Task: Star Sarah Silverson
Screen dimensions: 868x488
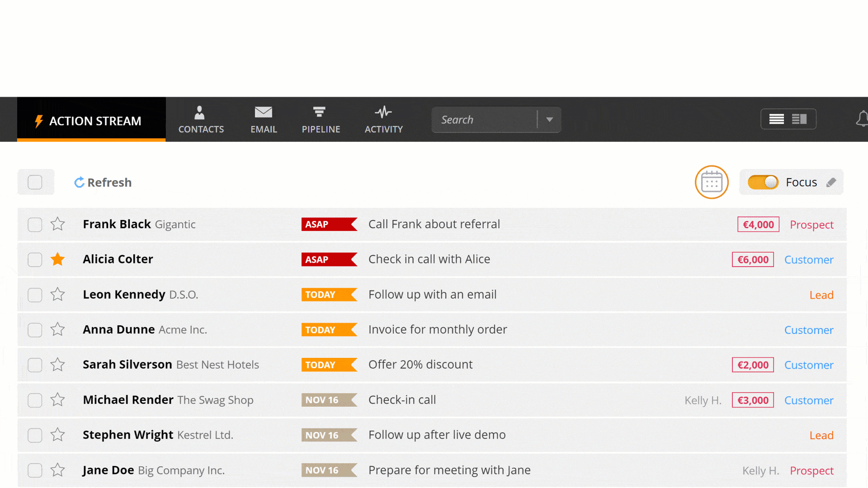Action: [57, 365]
